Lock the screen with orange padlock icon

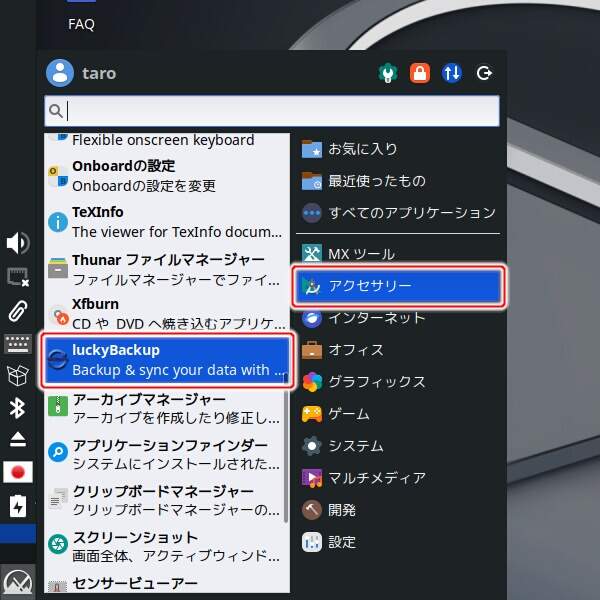420,73
